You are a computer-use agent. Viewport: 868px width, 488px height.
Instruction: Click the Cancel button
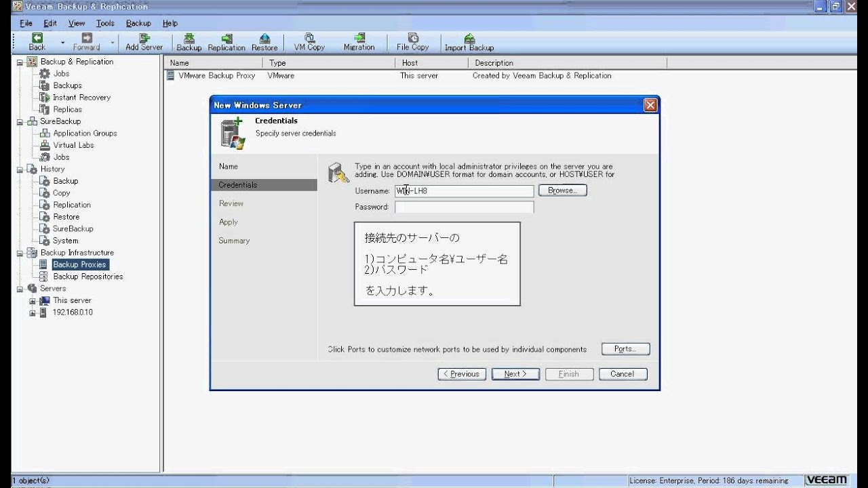623,374
